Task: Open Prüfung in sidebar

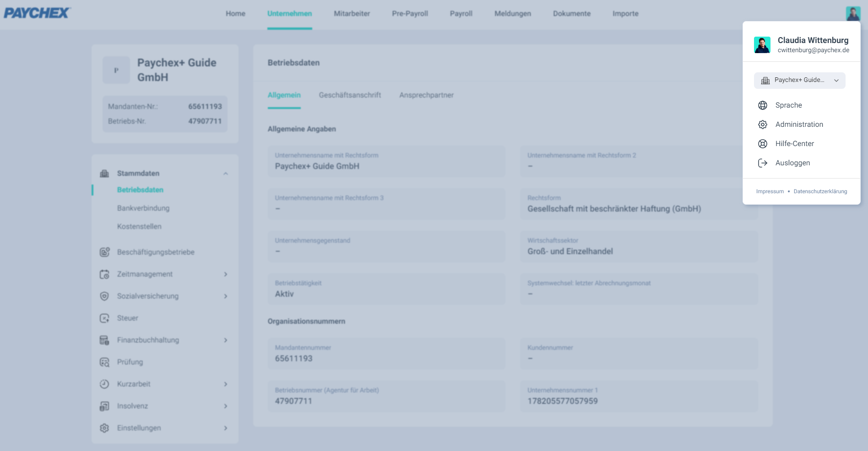Action: (130, 362)
